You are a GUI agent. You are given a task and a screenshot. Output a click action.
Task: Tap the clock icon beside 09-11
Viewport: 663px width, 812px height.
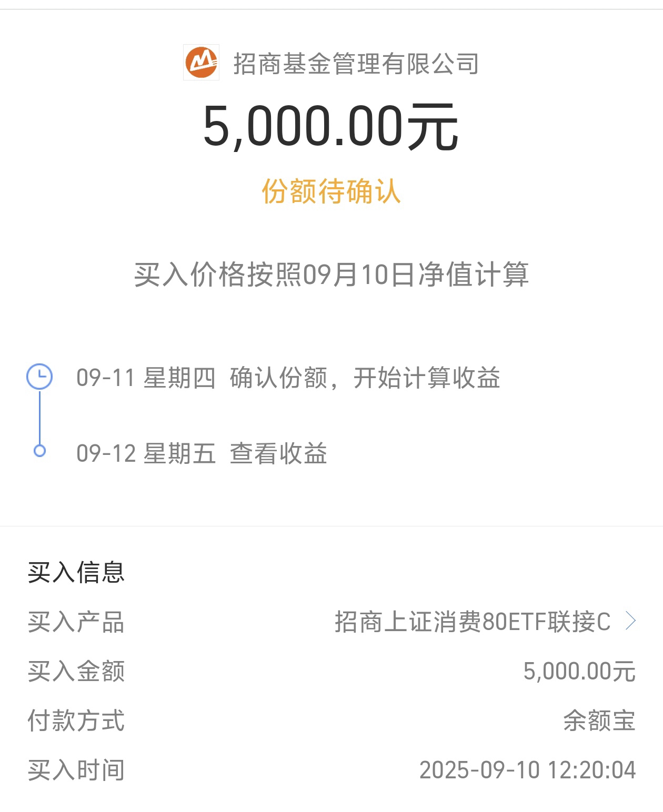[39, 377]
